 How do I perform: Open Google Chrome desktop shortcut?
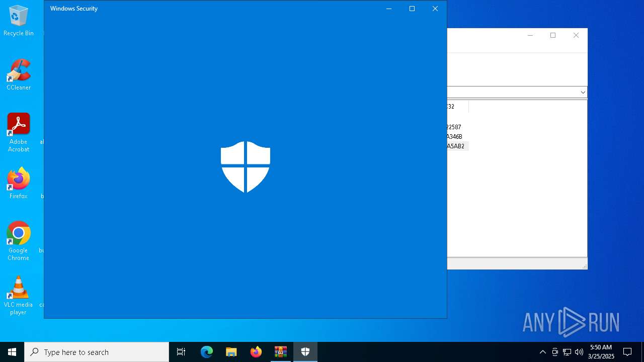[19, 241]
